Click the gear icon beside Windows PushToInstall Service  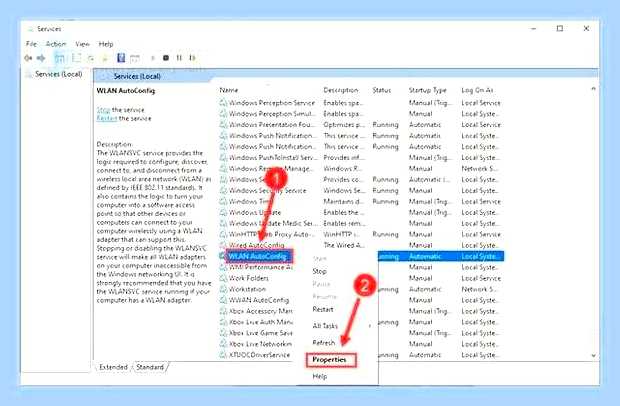223,158
